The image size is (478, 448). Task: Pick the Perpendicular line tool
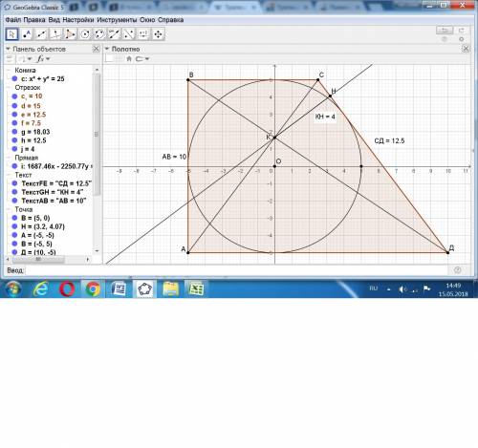coord(55,34)
